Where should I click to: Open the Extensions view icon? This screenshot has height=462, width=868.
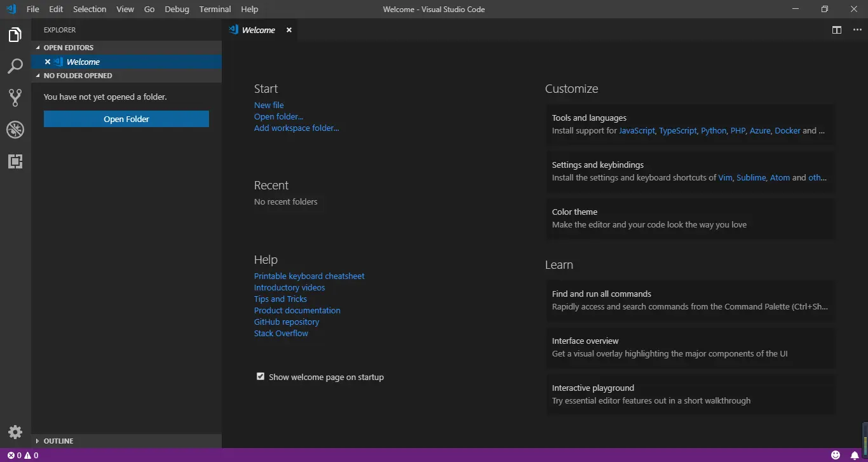pyautogui.click(x=15, y=161)
